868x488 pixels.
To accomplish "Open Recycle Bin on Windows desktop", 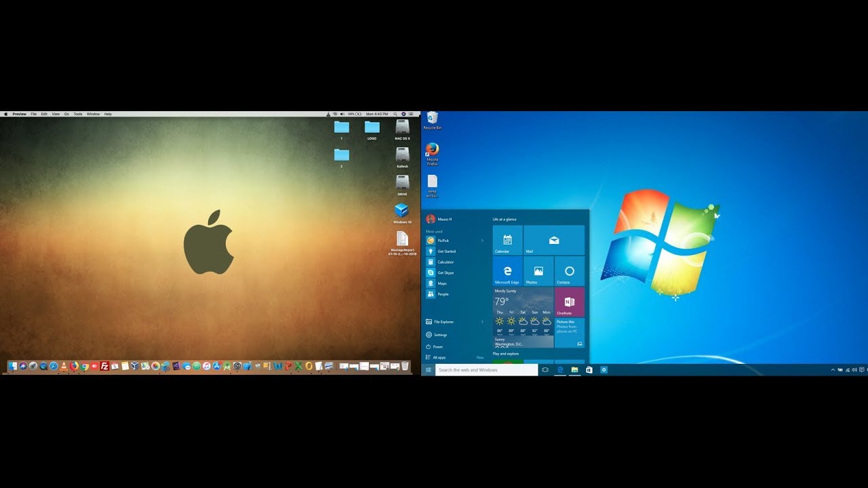I will (x=433, y=121).
